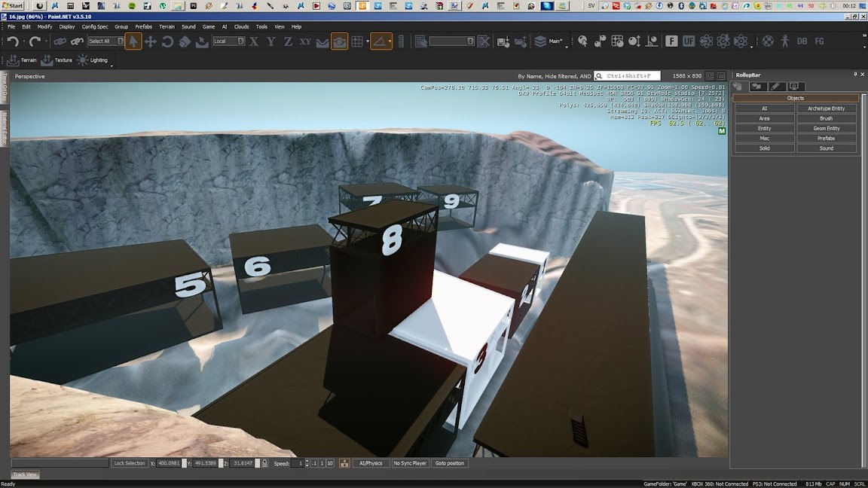Toggle angle snapping icon

379,41
